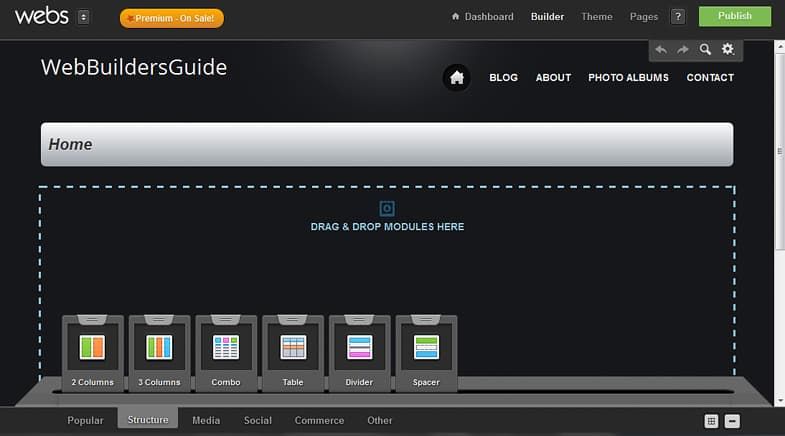Click the undo arrow in builder toolbar
Viewport: 785px width, 436px height.
[x=661, y=49]
